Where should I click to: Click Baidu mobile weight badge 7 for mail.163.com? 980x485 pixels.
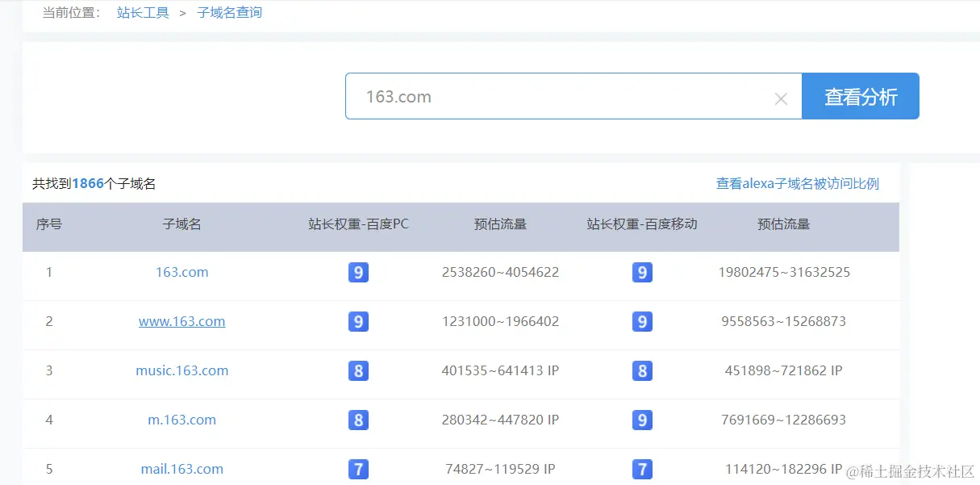pos(642,469)
